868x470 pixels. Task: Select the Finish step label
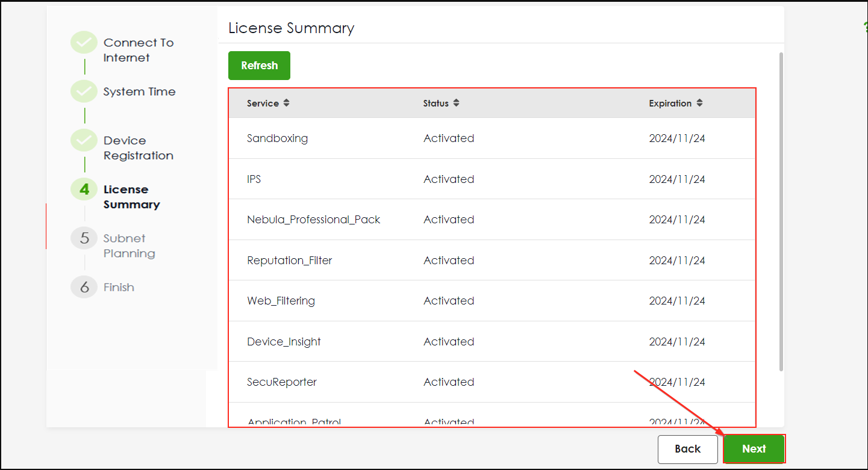pyautogui.click(x=119, y=288)
